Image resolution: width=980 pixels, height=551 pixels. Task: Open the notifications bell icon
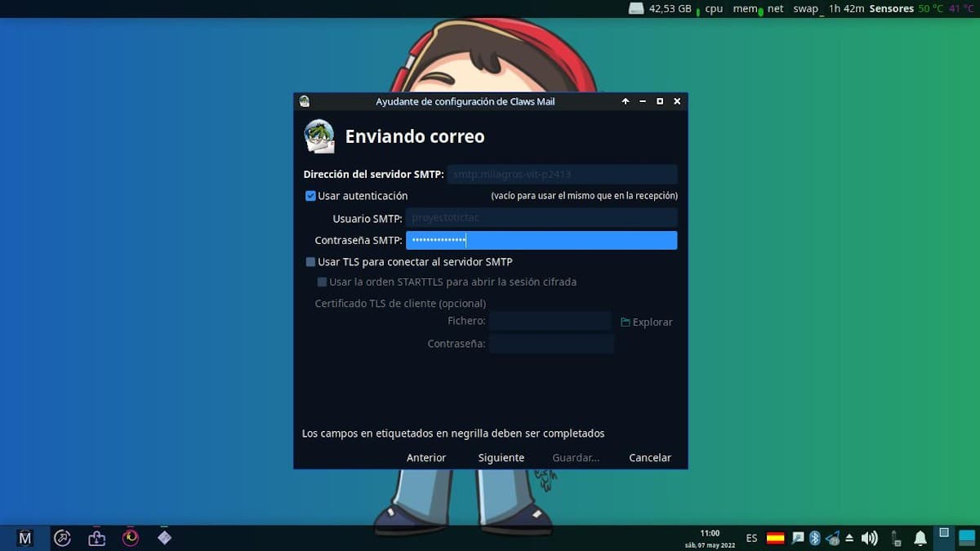click(920, 538)
